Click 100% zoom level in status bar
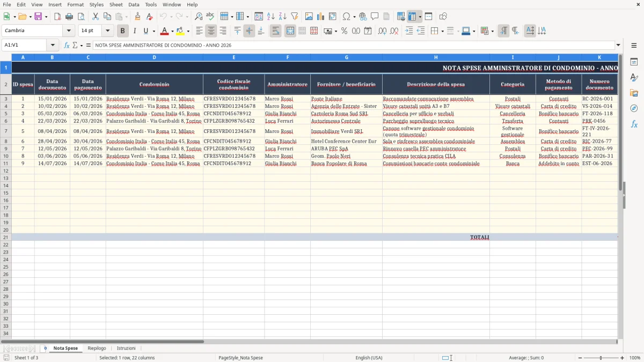The image size is (644, 362). point(635,358)
